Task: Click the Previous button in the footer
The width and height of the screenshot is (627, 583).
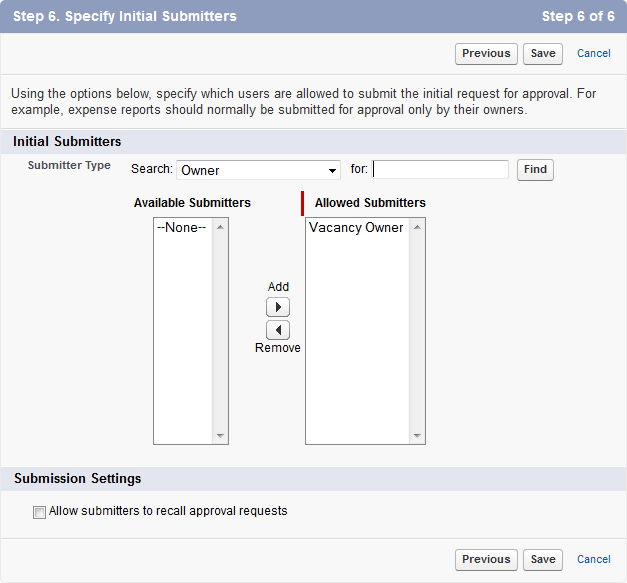Action: point(486,560)
